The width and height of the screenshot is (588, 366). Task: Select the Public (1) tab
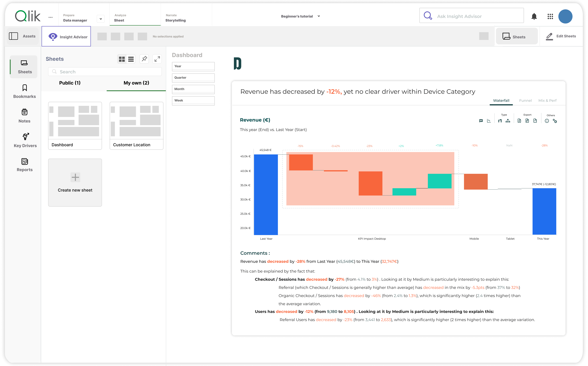(x=70, y=83)
